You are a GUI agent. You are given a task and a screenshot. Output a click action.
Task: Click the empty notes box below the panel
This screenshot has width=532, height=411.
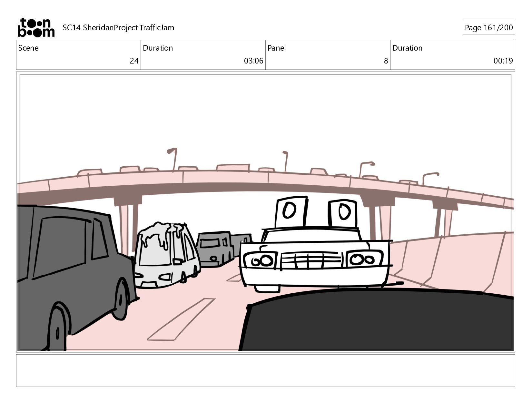(x=265, y=370)
